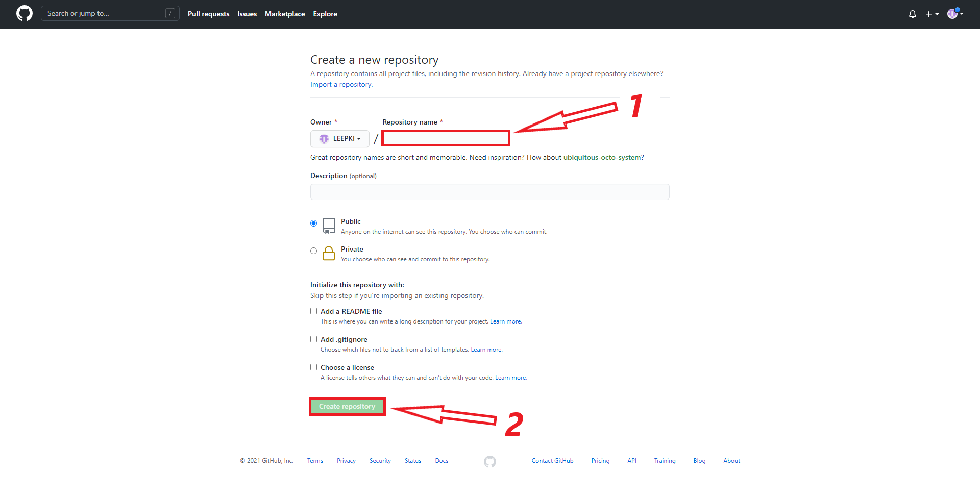Screen dimensions: 980x497
Task: Click the Create a new repository heading
Action: coord(375,60)
